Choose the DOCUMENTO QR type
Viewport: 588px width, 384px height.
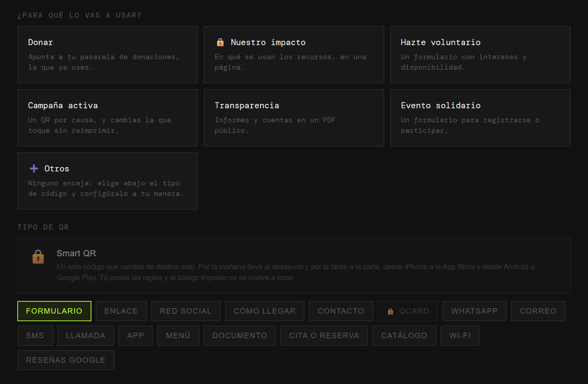click(240, 336)
